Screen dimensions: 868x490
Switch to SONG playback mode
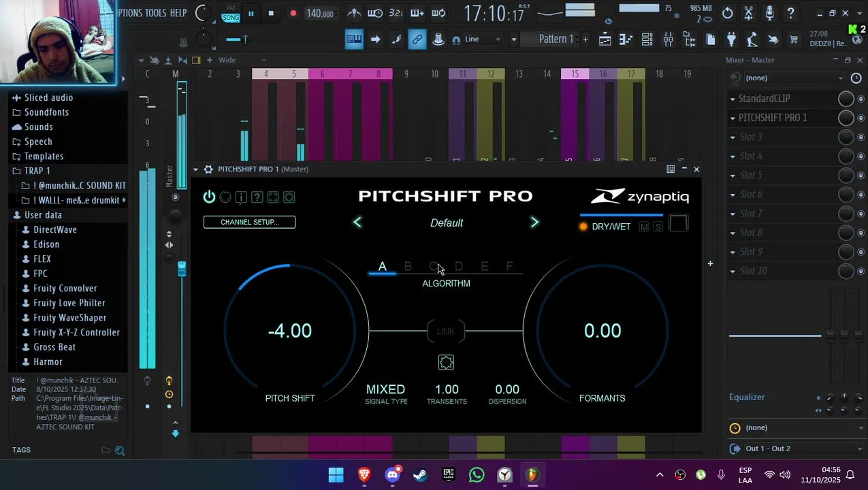pyautogui.click(x=231, y=18)
